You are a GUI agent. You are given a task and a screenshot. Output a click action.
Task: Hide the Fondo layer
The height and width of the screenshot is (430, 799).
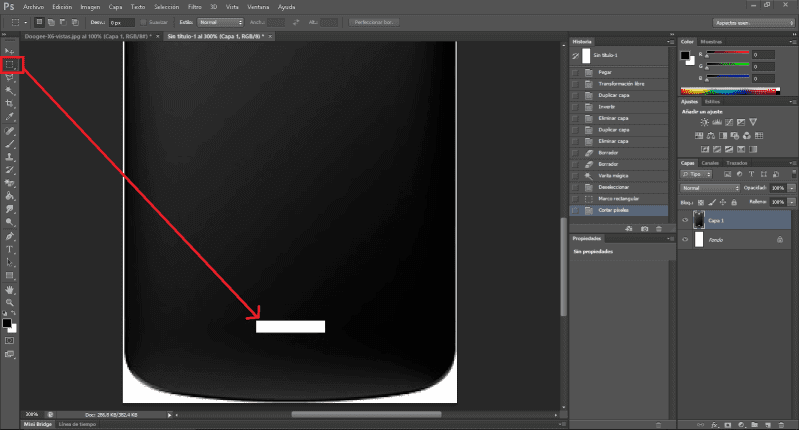685,239
